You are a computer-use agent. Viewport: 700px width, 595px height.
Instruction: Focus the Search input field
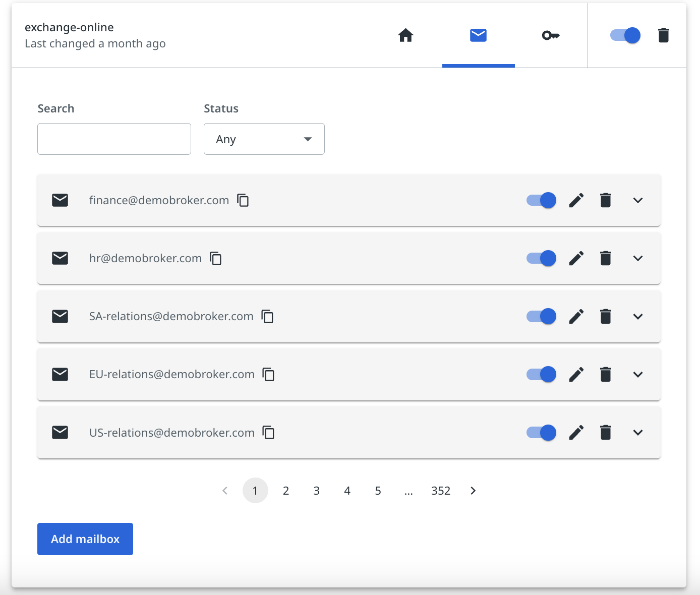pos(114,139)
